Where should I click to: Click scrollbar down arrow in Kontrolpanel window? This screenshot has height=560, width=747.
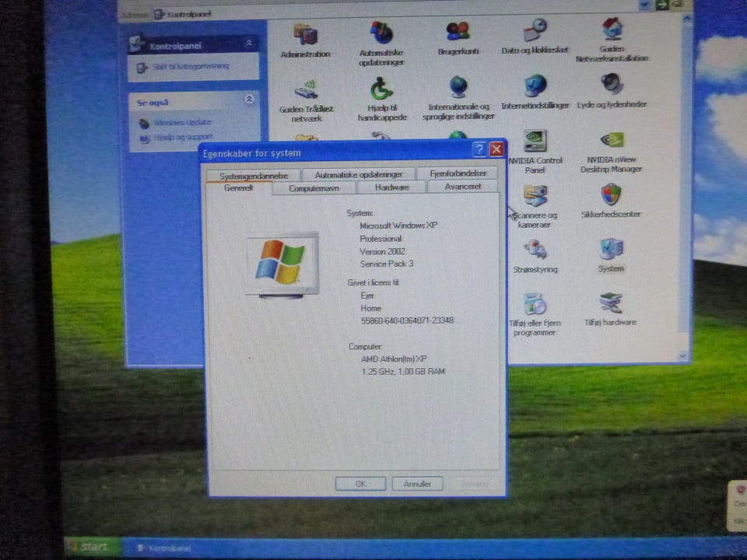tap(683, 355)
